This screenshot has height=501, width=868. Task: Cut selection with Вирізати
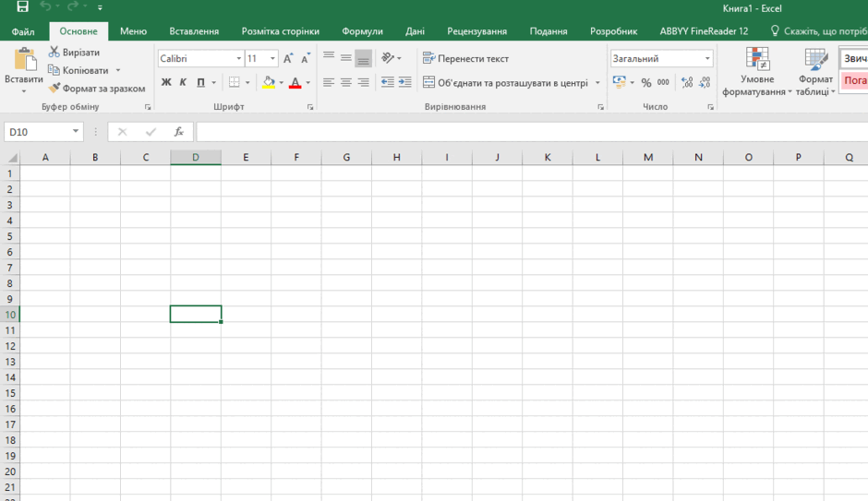[x=74, y=52]
